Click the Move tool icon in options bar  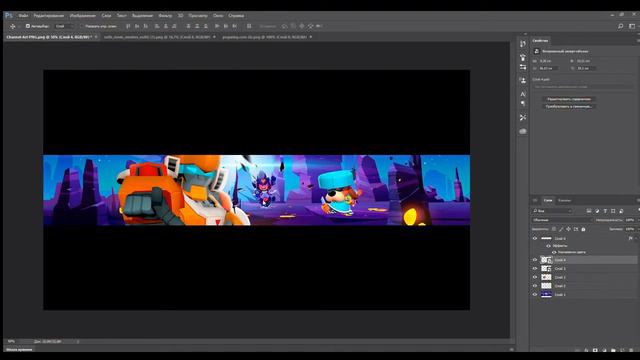[x=13, y=26]
